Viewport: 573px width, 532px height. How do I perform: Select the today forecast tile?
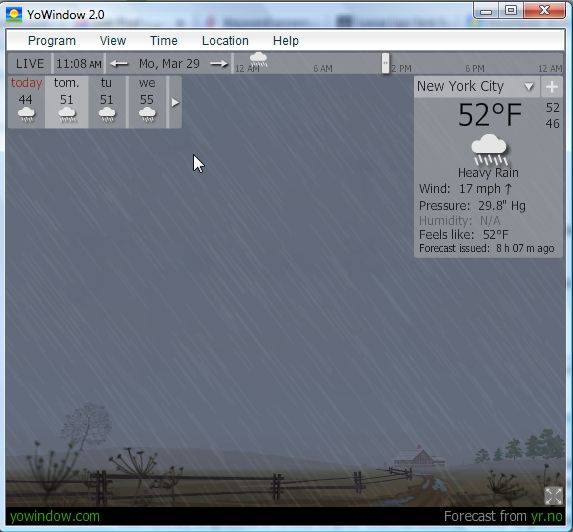[x=26, y=102]
